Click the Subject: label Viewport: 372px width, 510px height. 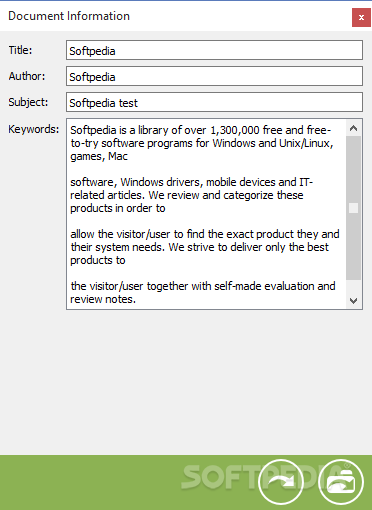pos(28,102)
